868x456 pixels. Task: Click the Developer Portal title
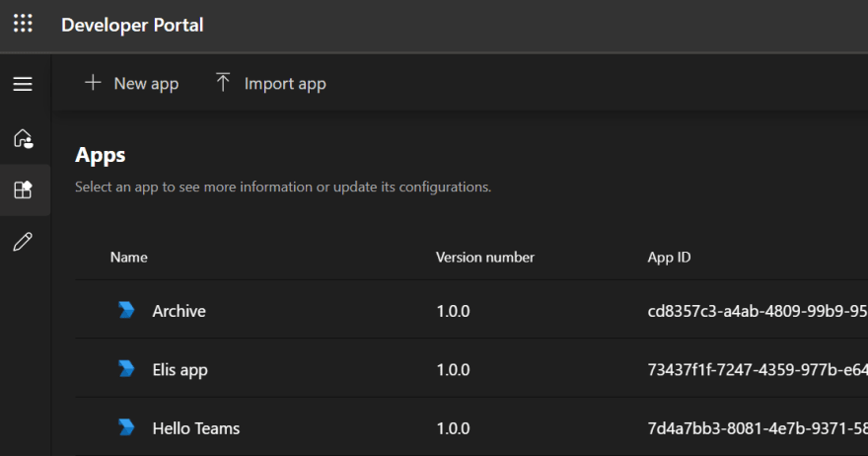click(132, 25)
